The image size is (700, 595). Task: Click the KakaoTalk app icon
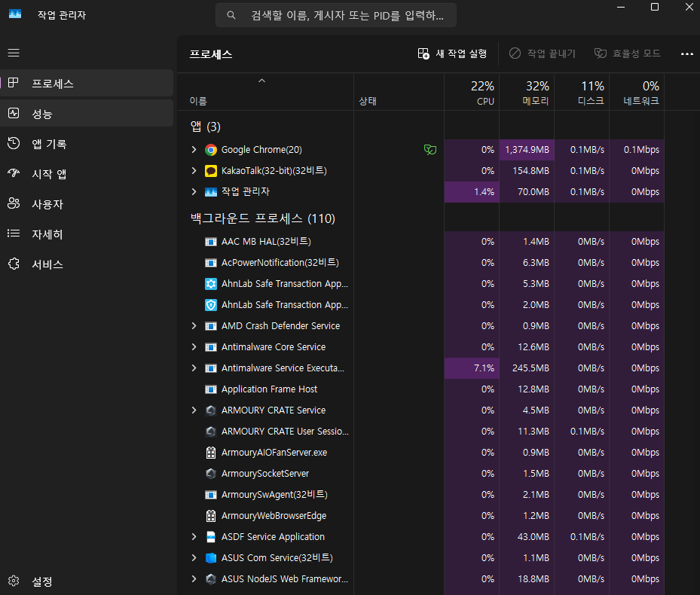click(x=211, y=170)
